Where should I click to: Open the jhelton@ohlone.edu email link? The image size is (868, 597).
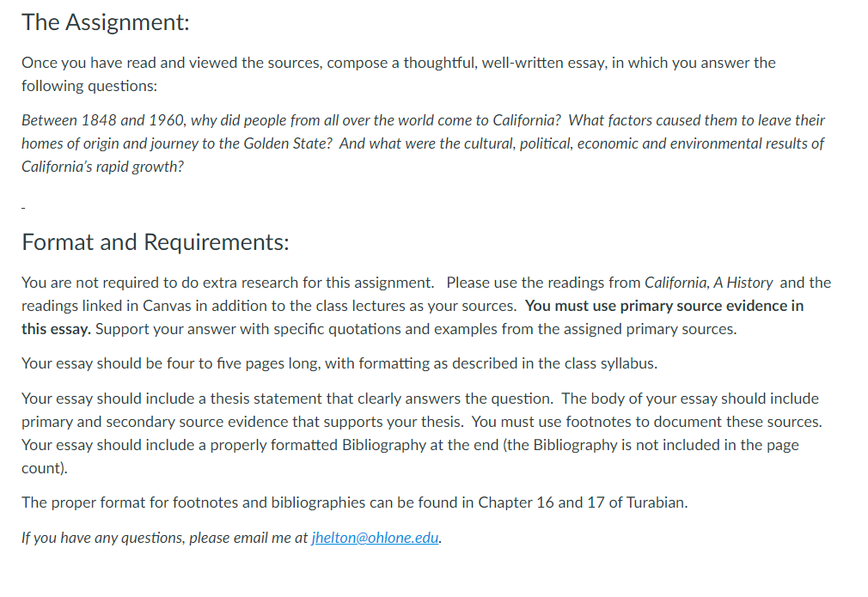coord(375,538)
